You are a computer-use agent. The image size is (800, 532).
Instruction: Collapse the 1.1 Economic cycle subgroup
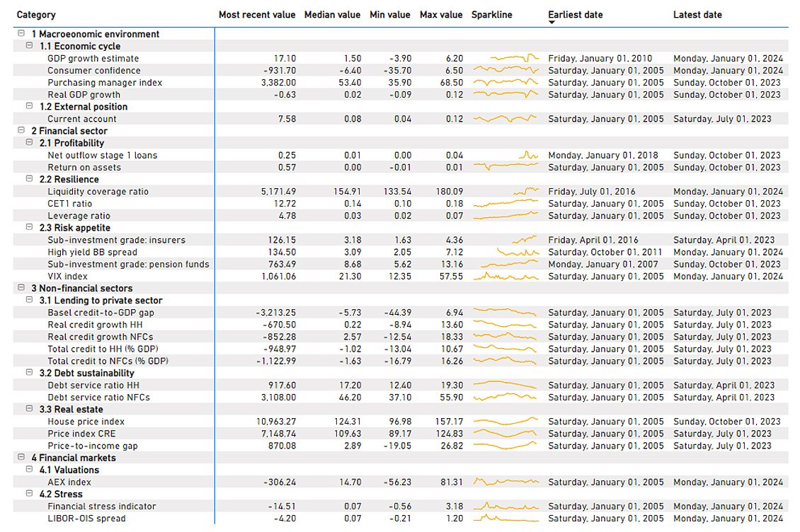[30, 45]
